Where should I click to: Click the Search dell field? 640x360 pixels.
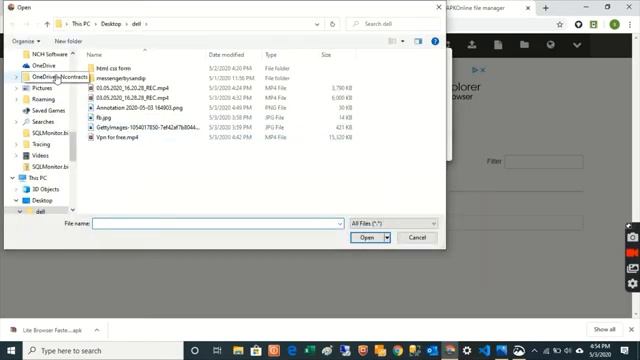pos(393,24)
